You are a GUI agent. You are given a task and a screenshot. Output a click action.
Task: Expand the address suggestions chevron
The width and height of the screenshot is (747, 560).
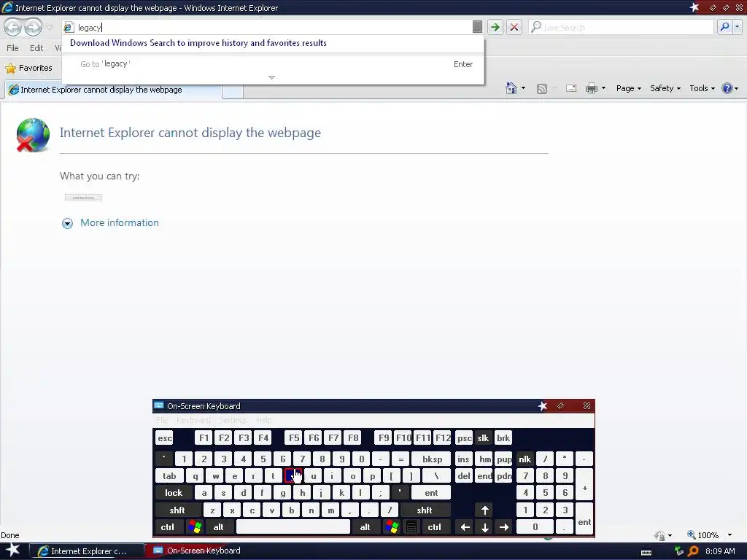[271, 77]
